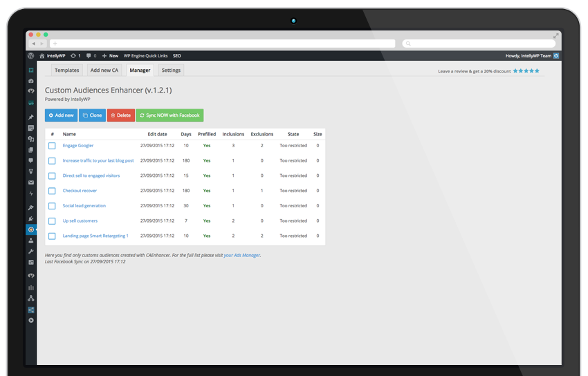The width and height of the screenshot is (588, 376).
Task: Click the updates icon in admin bar
Action: (73, 55)
